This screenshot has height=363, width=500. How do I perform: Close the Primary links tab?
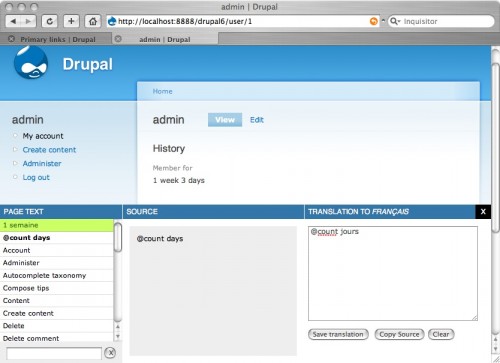(11, 39)
